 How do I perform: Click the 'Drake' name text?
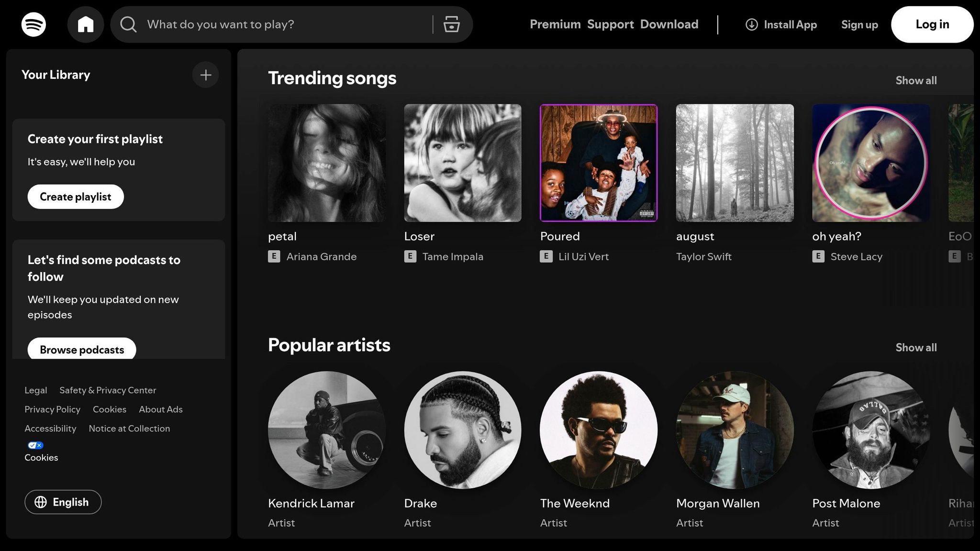pos(421,503)
